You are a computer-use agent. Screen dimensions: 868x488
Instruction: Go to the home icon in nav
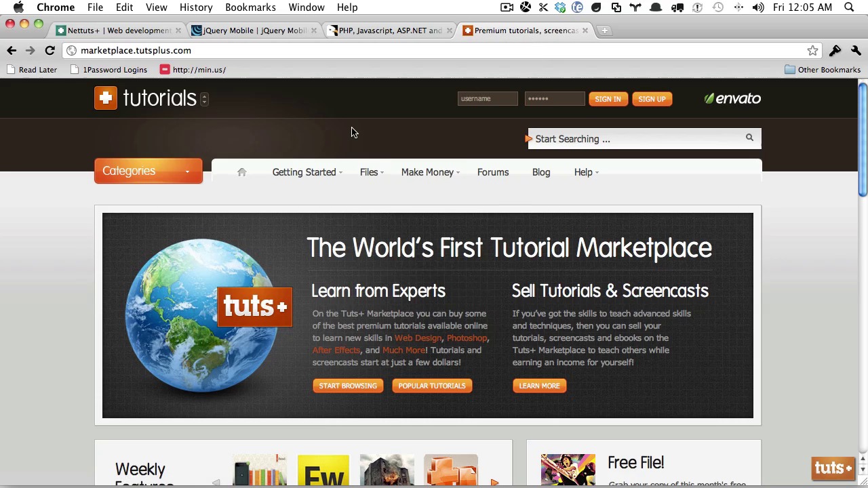pyautogui.click(x=241, y=172)
